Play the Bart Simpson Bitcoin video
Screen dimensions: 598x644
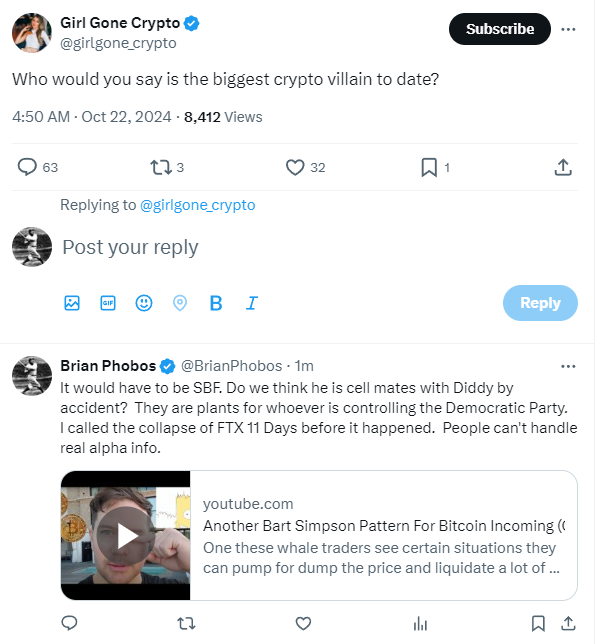tap(126, 536)
